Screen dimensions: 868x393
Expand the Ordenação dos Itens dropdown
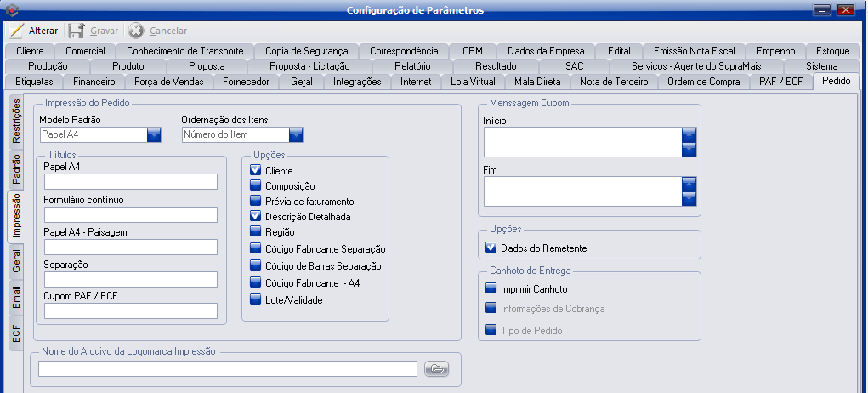point(296,134)
